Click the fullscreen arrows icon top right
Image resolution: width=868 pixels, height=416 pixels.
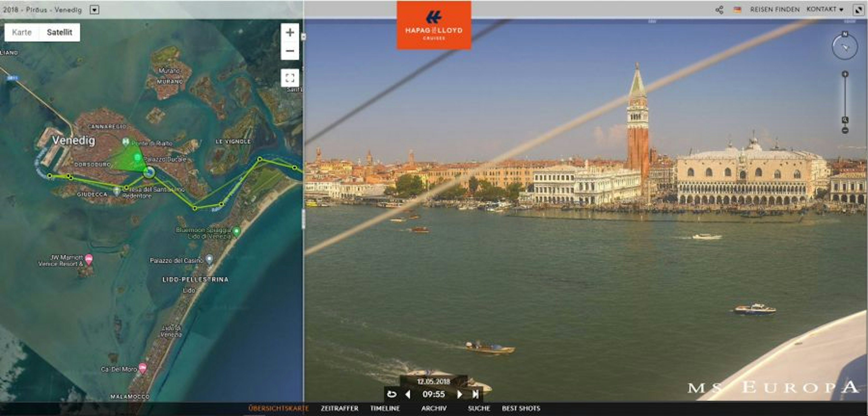pos(859,10)
